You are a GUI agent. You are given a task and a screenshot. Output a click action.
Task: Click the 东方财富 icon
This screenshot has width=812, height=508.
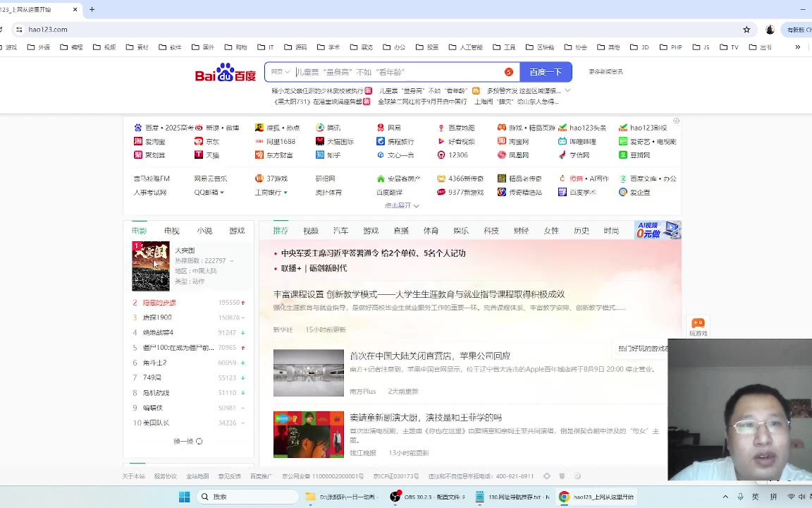(x=259, y=155)
